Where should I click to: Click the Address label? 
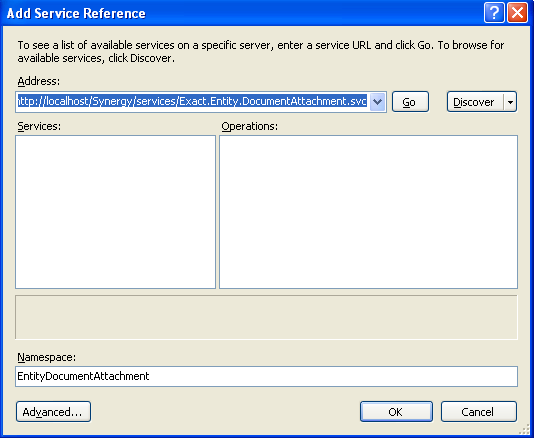tap(38, 81)
